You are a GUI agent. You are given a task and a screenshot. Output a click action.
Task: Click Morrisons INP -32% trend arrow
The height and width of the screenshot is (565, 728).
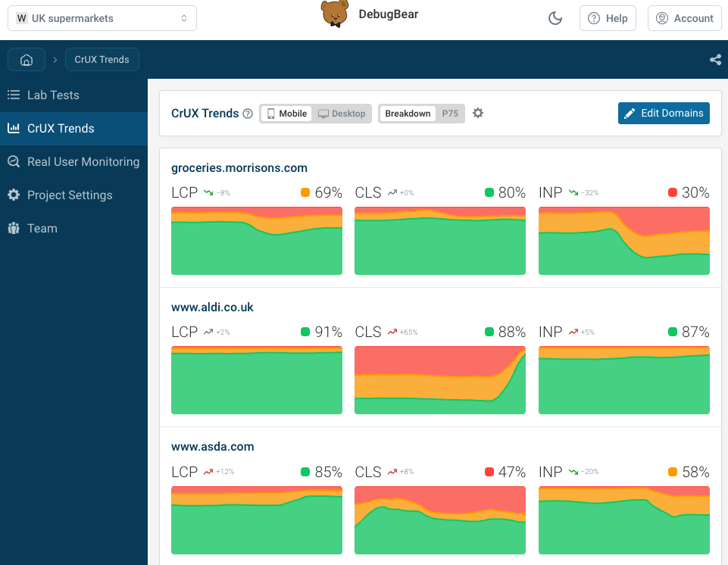coord(573,192)
